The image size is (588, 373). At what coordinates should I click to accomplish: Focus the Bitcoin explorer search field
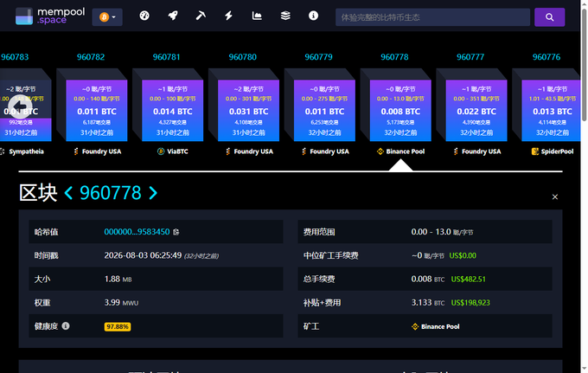(432, 17)
